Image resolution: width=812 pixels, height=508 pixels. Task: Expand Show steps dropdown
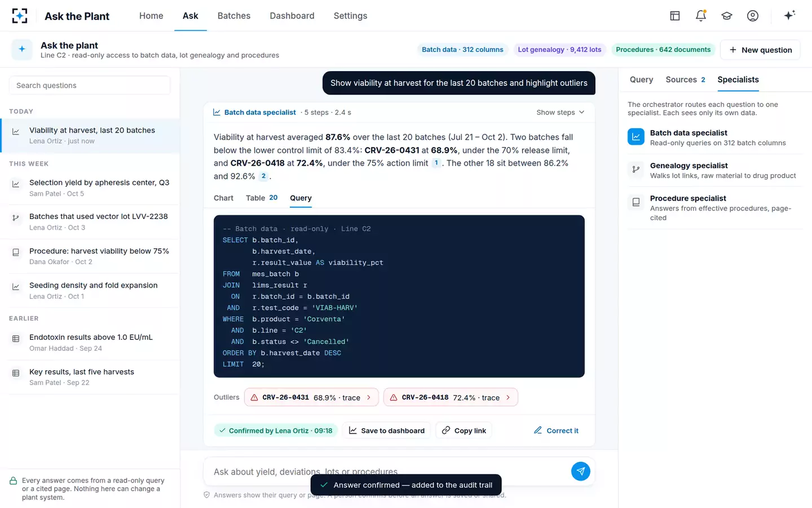[x=561, y=112]
